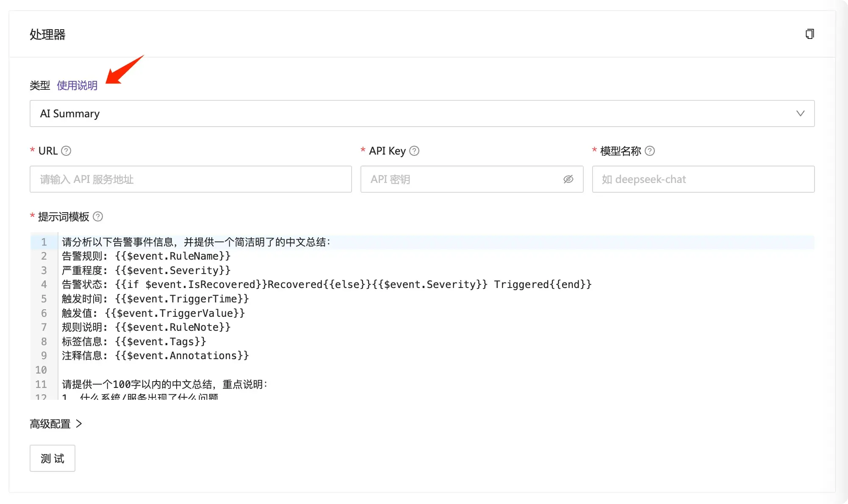Click line number 9 in editor gutter
The width and height of the screenshot is (848, 504).
[x=44, y=356]
